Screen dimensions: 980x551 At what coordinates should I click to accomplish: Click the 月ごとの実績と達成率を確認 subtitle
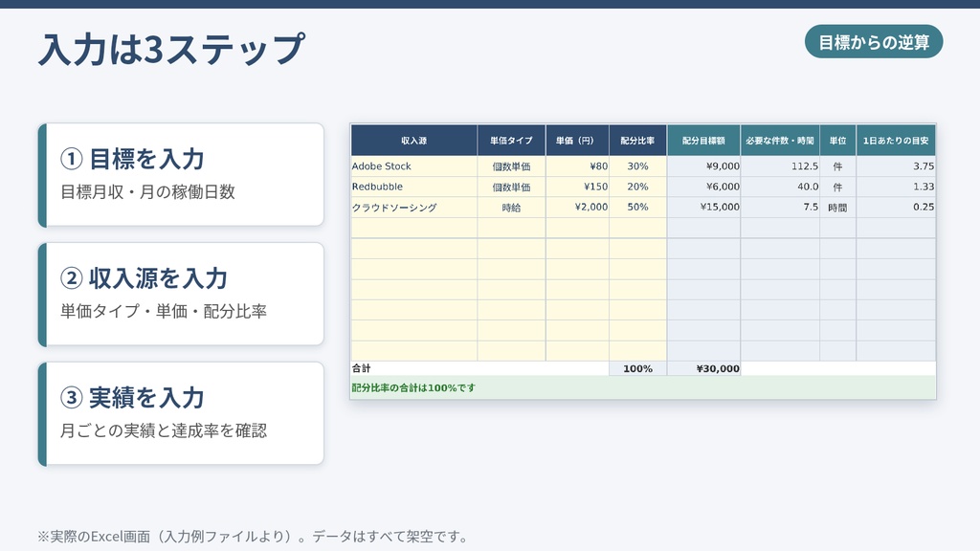point(164,430)
